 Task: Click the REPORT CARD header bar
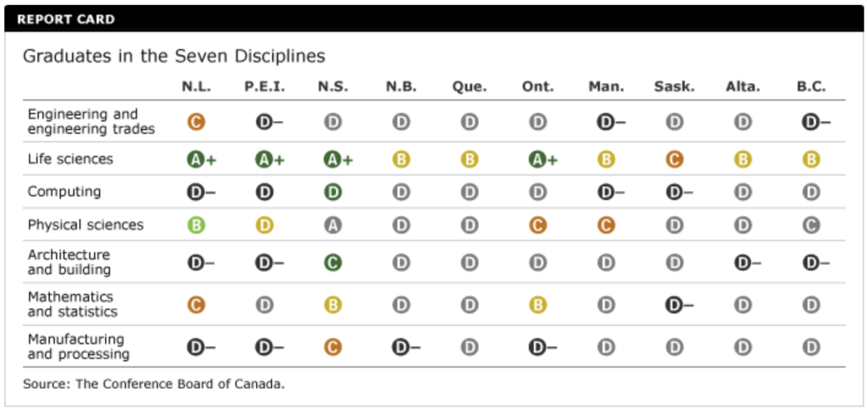[x=434, y=19]
